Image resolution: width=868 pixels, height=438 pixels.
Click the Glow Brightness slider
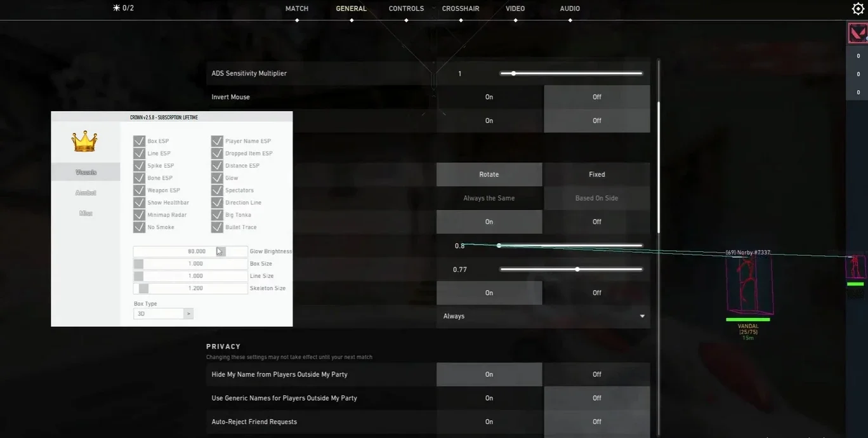click(x=190, y=251)
